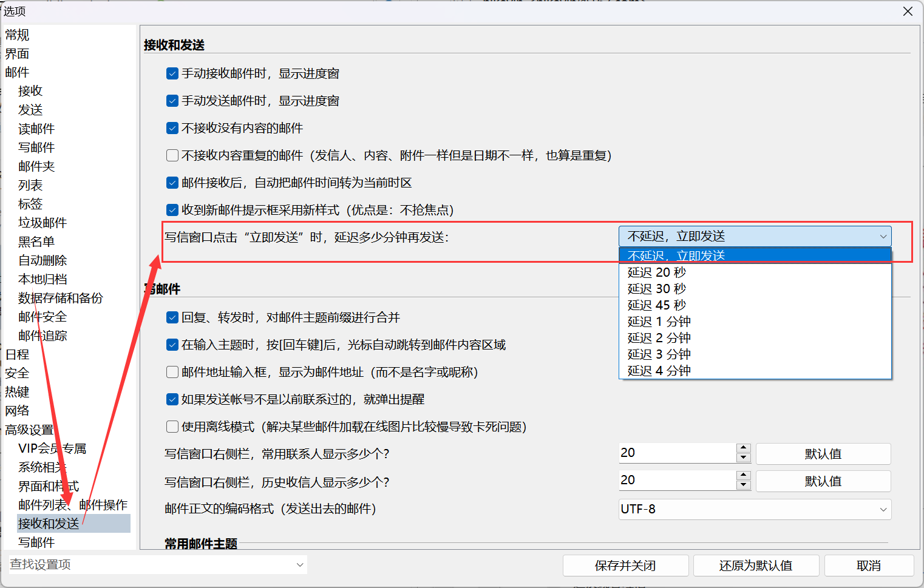Go to 数据存储和备份 settings

click(x=61, y=298)
